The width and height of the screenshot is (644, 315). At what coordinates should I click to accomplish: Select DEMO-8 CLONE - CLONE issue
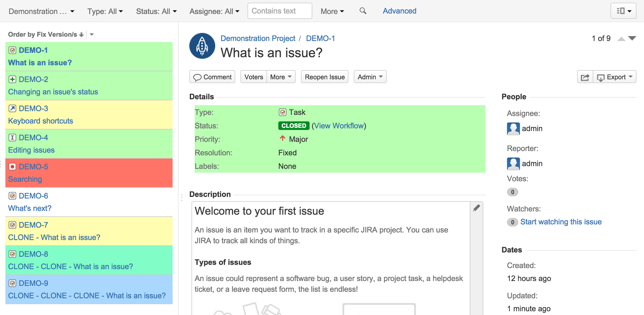point(89,260)
